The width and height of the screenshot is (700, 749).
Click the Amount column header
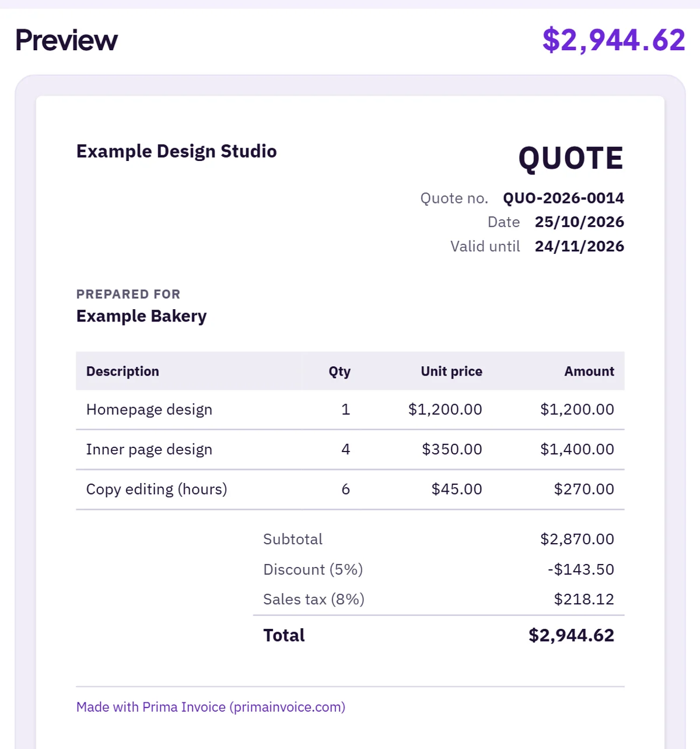pos(589,372)
